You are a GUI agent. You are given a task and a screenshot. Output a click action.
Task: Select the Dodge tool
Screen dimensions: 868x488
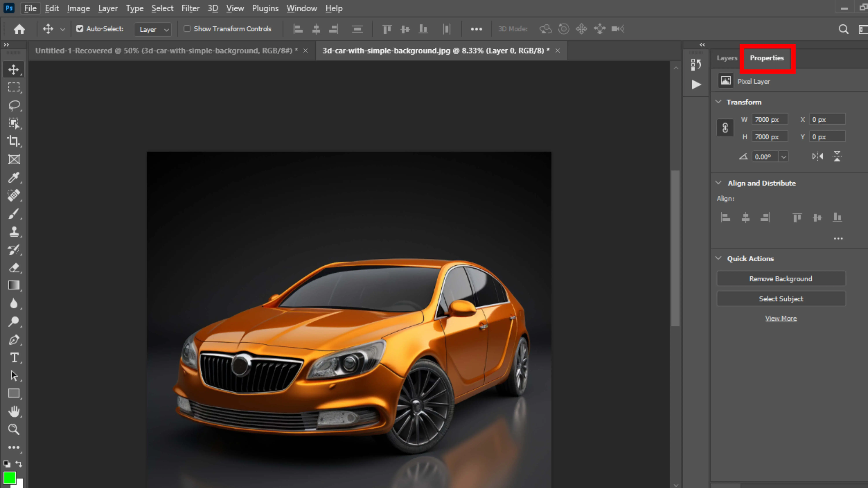14,322
